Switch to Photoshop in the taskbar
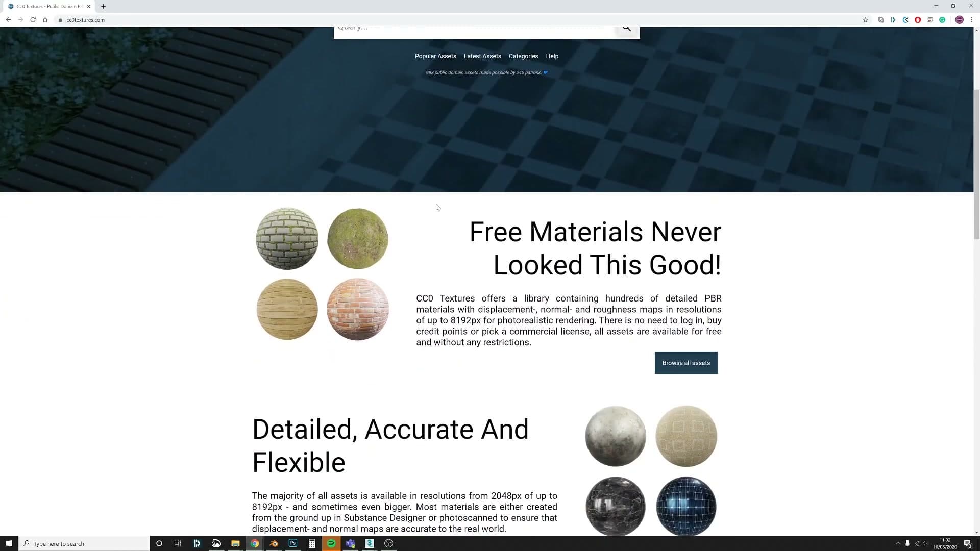This screenshot has height=551, width=980. 292,543
